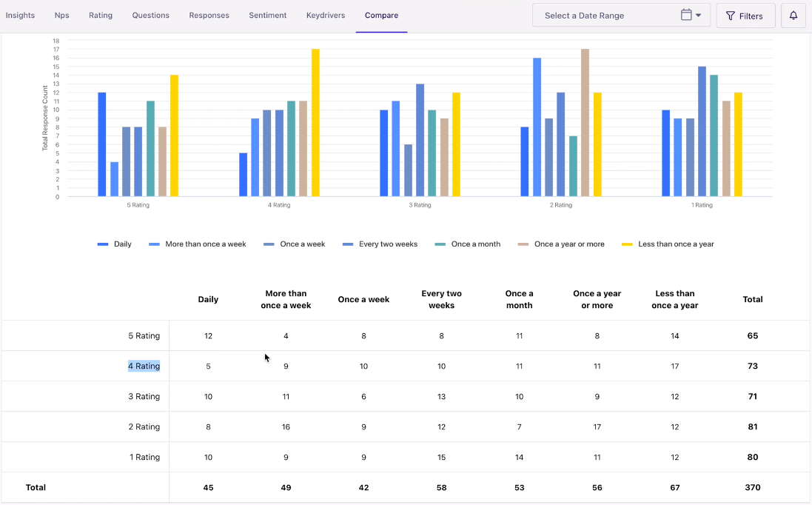Screen dimensions: 812x505
Task: Select the Once a week column header
Action: pos(363,299)
